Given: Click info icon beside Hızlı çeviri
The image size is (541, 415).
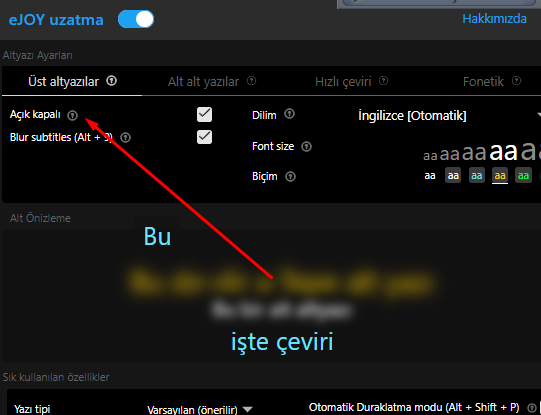Looking at the screenshot, I should pos(383,81).
